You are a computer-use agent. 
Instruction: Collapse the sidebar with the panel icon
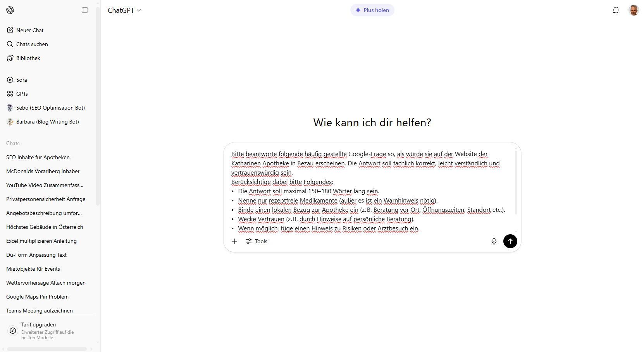[85, 10]
